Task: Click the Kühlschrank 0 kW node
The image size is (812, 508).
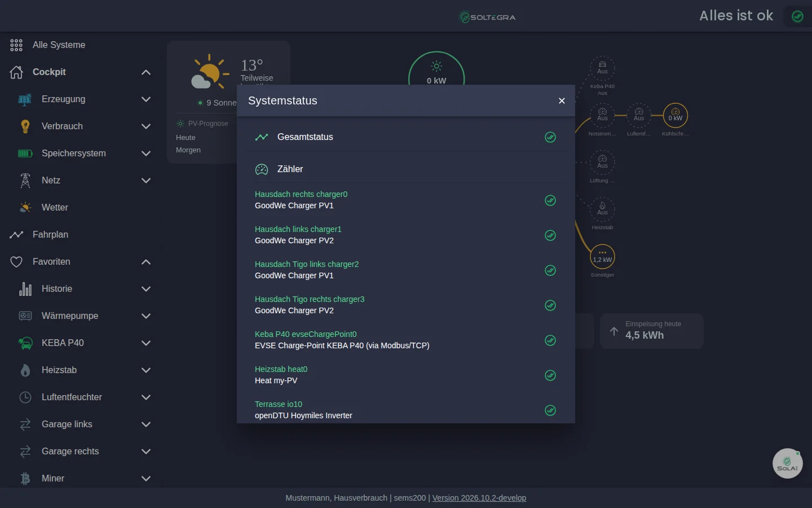Action: [x=676, y=116]
